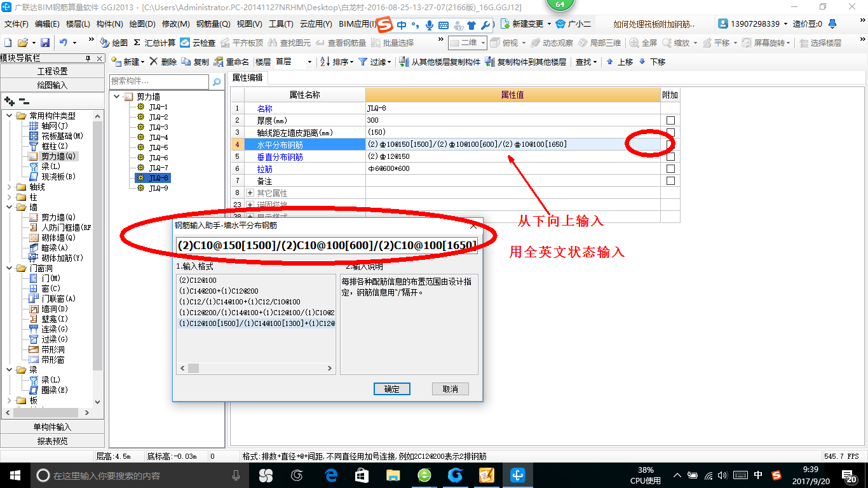
Task: Launch 云检查 cloud check
Action: (198, 43)
